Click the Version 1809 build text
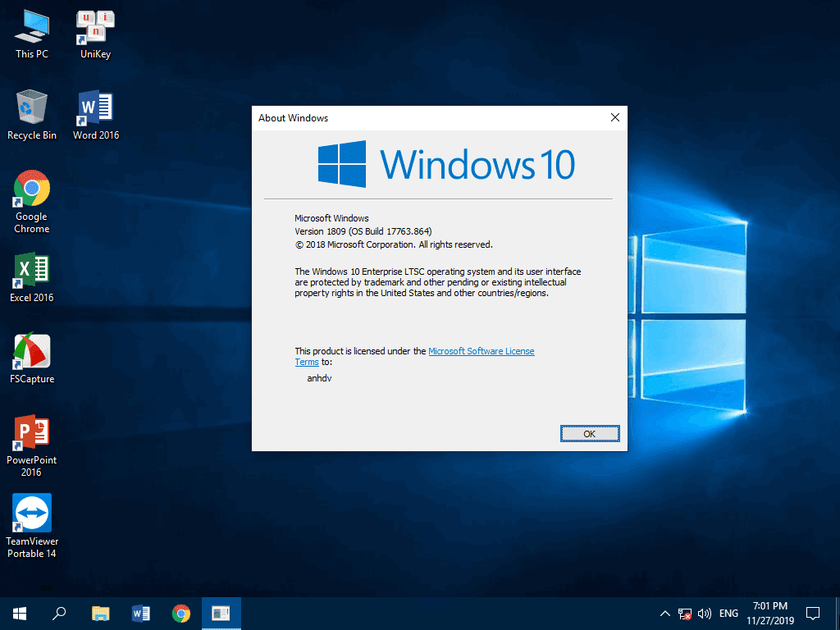Image resolution: width=840 pixels, height=630 pixels. 363,231
